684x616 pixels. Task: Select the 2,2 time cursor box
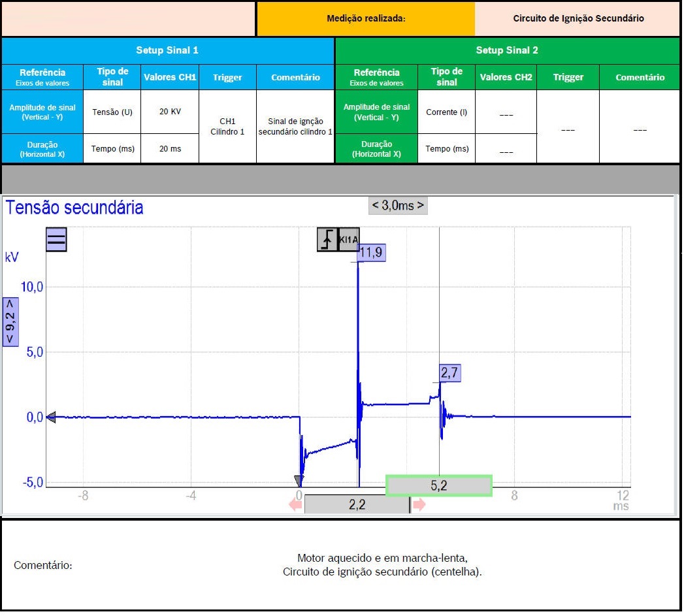click(357, 504)
